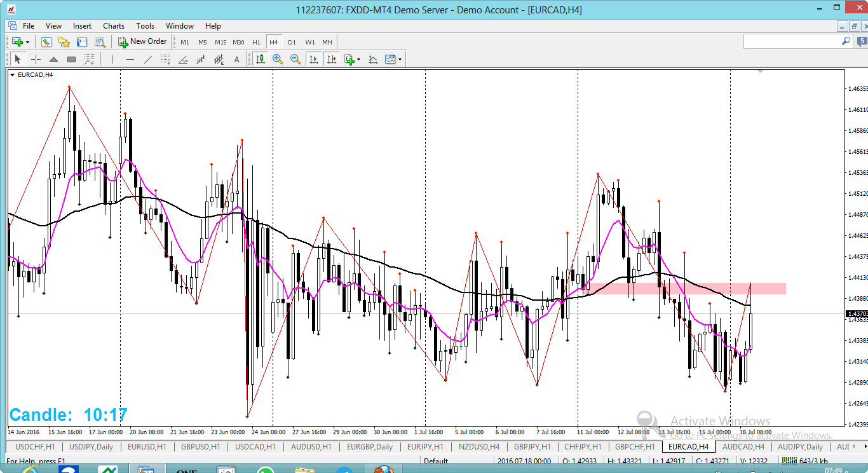Open the View menu
This screenshot has width=868, height=473.
[53, 26]
